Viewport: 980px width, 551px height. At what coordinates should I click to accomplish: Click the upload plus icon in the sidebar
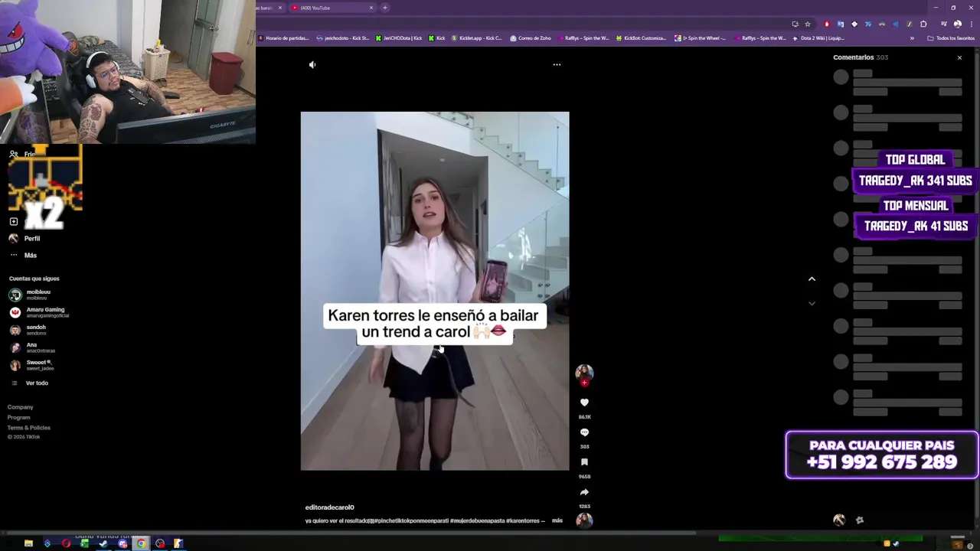coord(13,221)
